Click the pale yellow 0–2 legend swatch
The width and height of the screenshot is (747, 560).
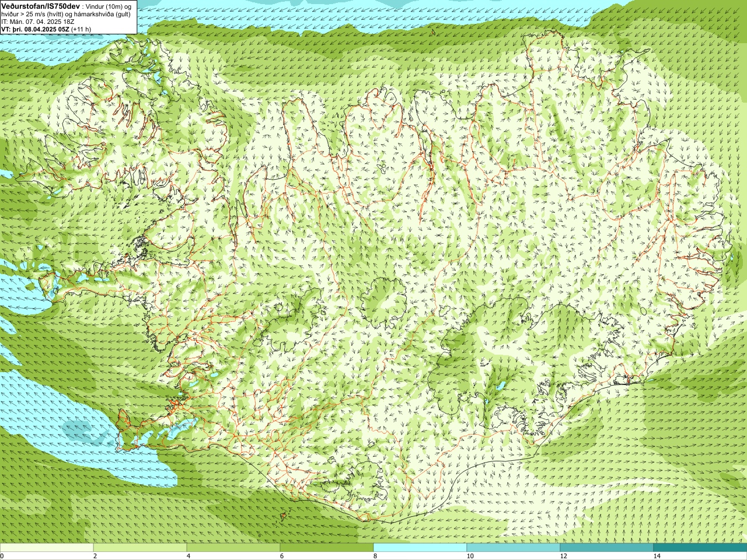coord(47,548)
